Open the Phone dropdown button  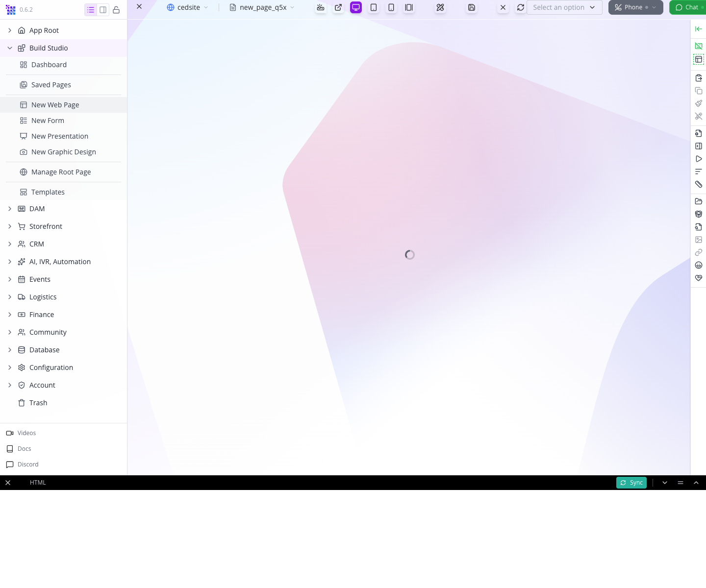pyautogui.click(x=636, y=7)
